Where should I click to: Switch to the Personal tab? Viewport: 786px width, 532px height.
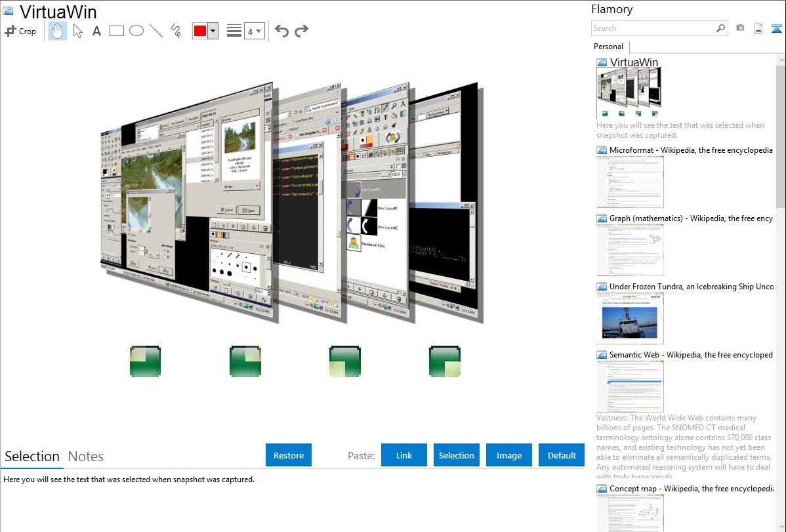pyautogui.click(x=609, y=47)
